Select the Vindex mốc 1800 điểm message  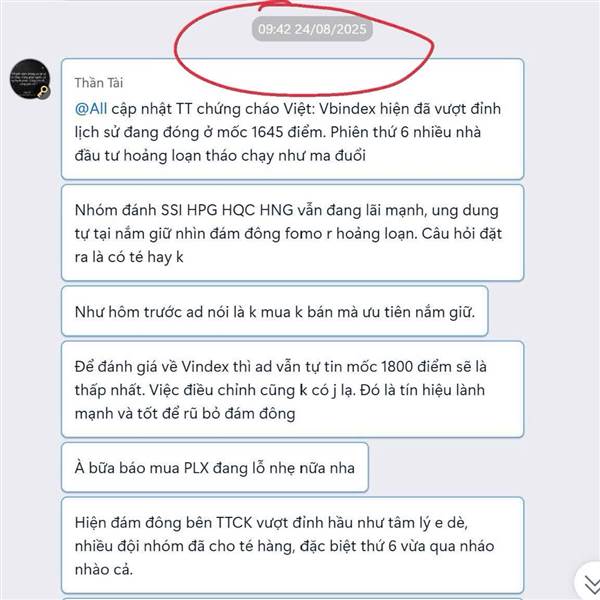pos(292,389)
